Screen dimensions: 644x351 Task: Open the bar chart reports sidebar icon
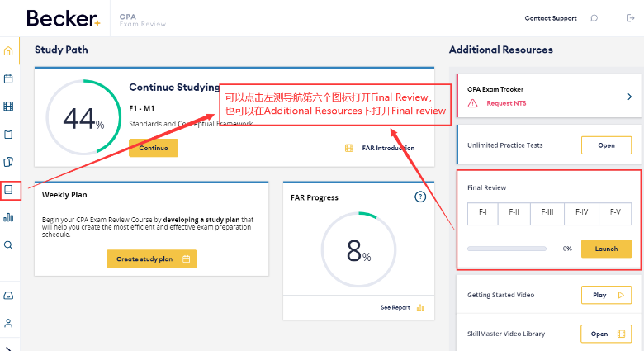click(x=9, y=217)
